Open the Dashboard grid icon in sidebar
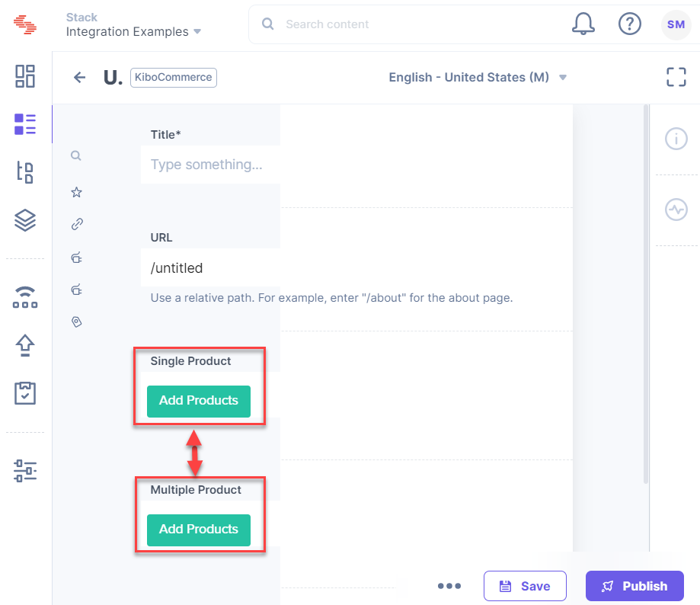 coord(24,76)
